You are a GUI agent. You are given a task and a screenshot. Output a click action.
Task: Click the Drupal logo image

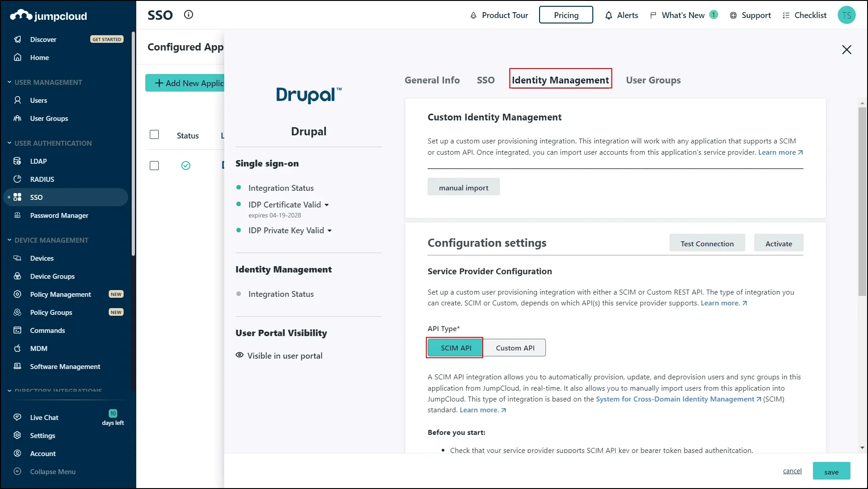[x=309, y=95]
